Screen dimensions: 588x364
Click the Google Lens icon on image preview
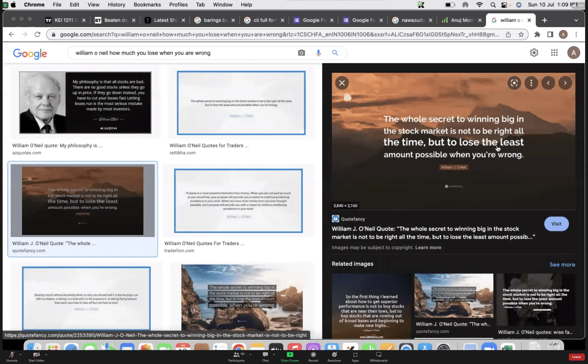[x=514, y=83]
